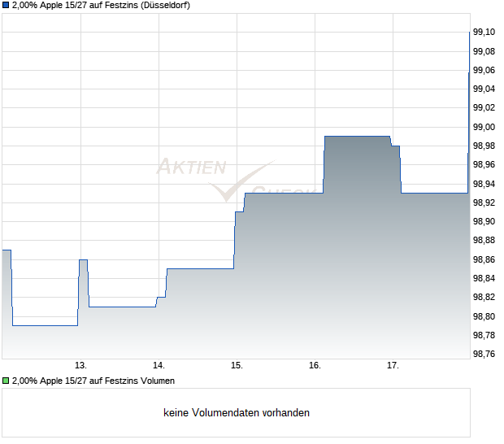The height and width of the screenshot is (444, 504).
Task: Click the '17.' date axis label
Action: (x=393, y=366)
